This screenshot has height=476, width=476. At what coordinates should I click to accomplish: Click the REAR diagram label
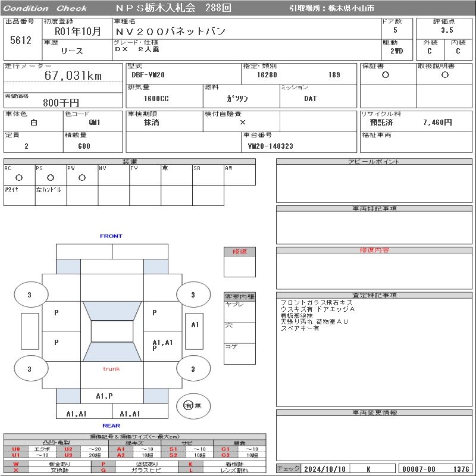tap(111, 425)
